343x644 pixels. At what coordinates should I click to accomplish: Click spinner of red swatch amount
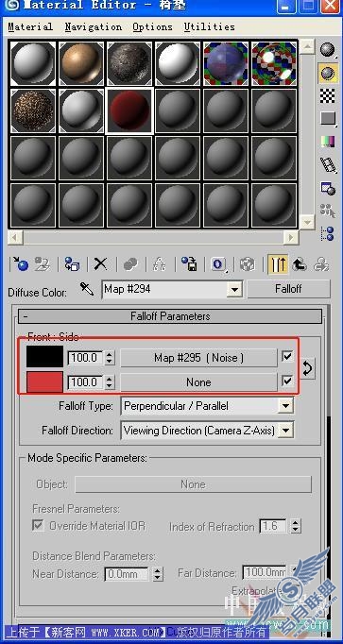[109, 382]
